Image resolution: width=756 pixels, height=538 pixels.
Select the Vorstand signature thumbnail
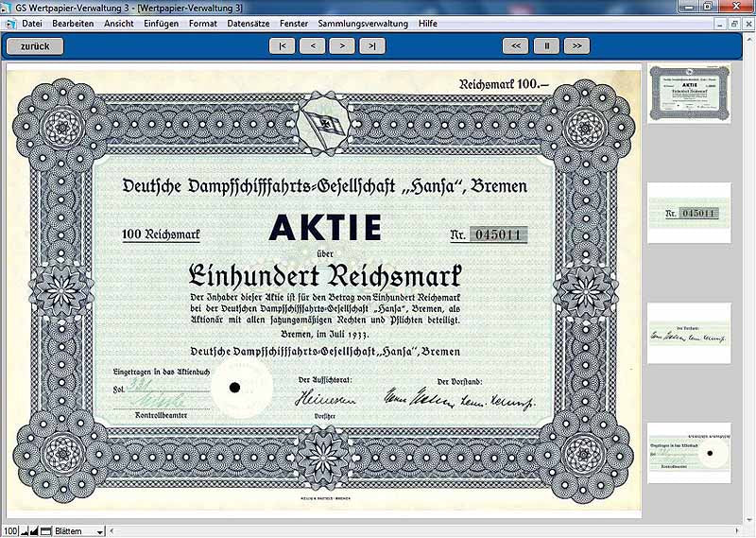click(689, 334)
